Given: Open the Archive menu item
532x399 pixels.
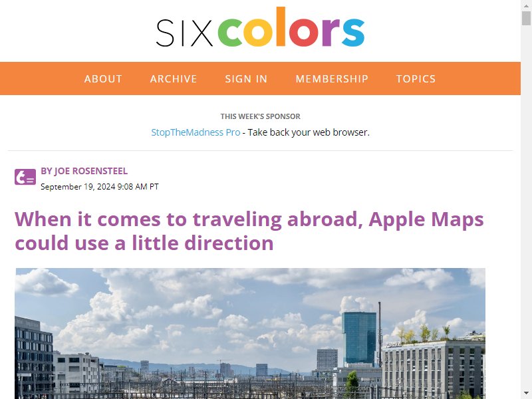Looking at the screenshot, I should pos(174,78).
